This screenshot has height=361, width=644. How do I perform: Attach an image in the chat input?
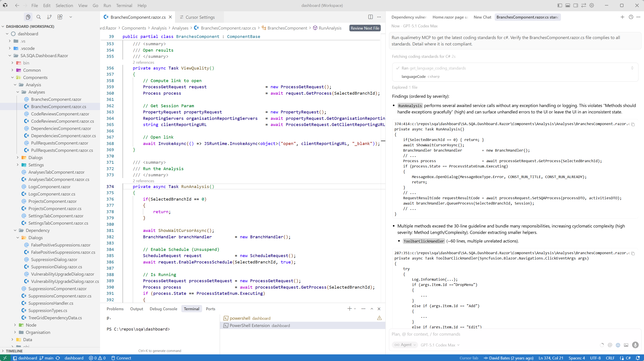pyautogui.click(x=626, y=345)
